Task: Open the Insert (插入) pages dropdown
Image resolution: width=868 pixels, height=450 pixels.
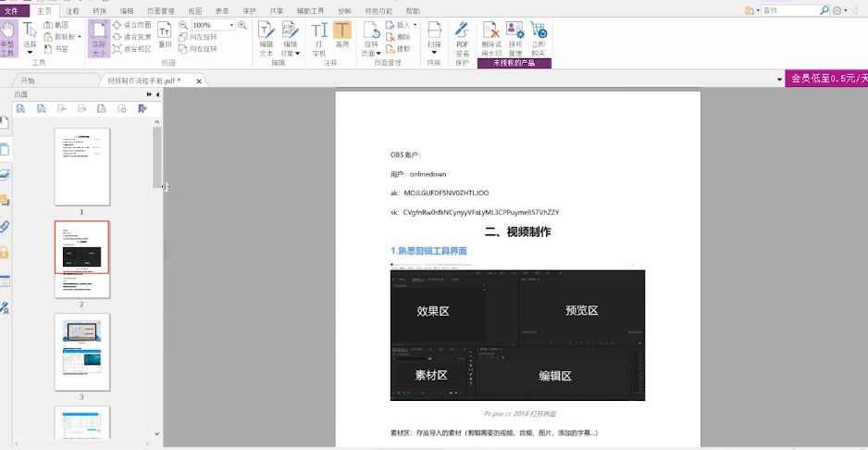Action: coord(415,25)
